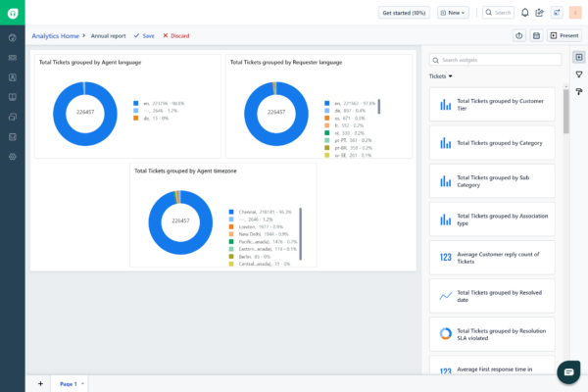Click the search magnifier in top bar
Screen dimensions: 588x392
click(x=489, y=13)
